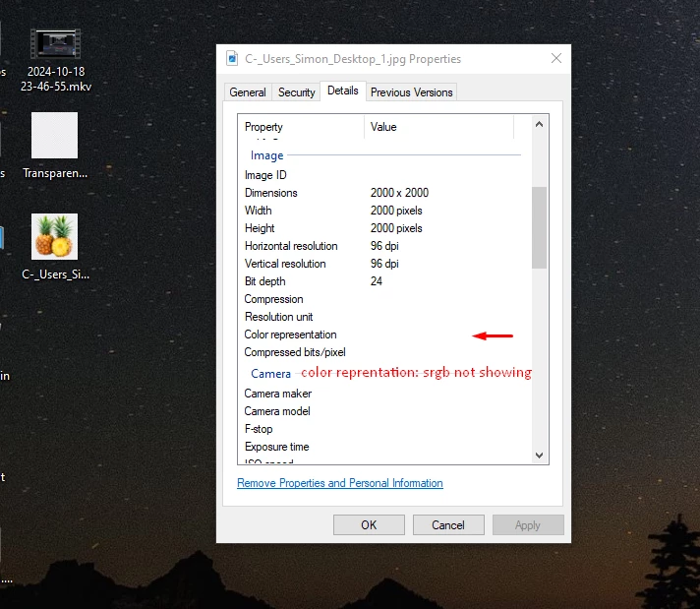The image size is (700, 609).
Task: Click the Camera section heading
Action: pyautogui.click(x=270, y=374)
